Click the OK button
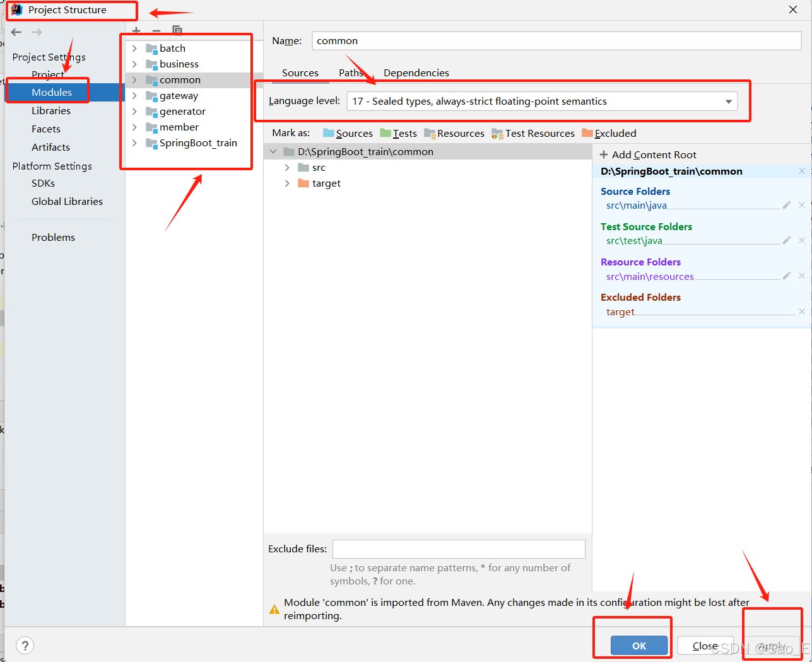 [639, 646]
